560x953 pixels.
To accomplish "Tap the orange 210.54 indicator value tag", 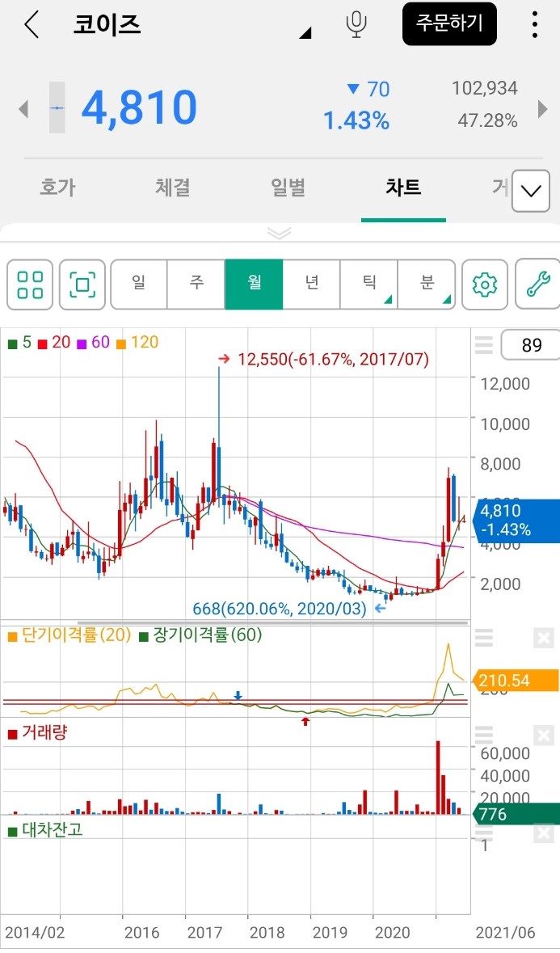I will [516, 681].
